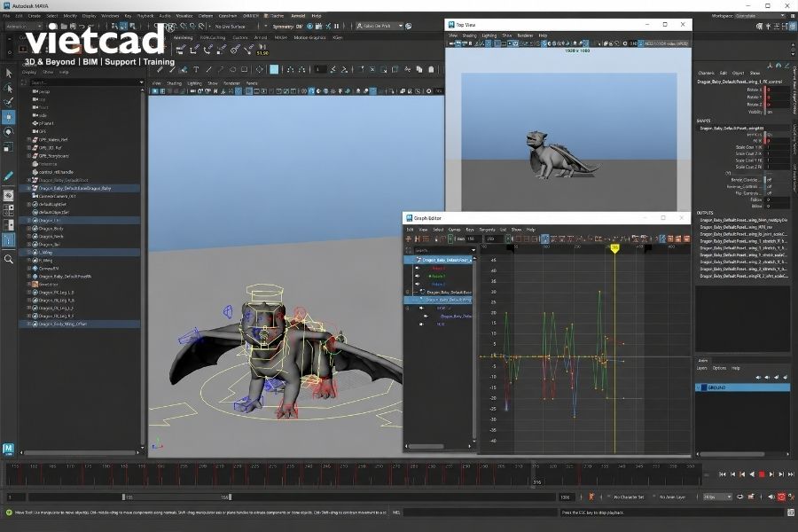Open the user account dropdown
This screenshot has height=532, width=798.
379,26
